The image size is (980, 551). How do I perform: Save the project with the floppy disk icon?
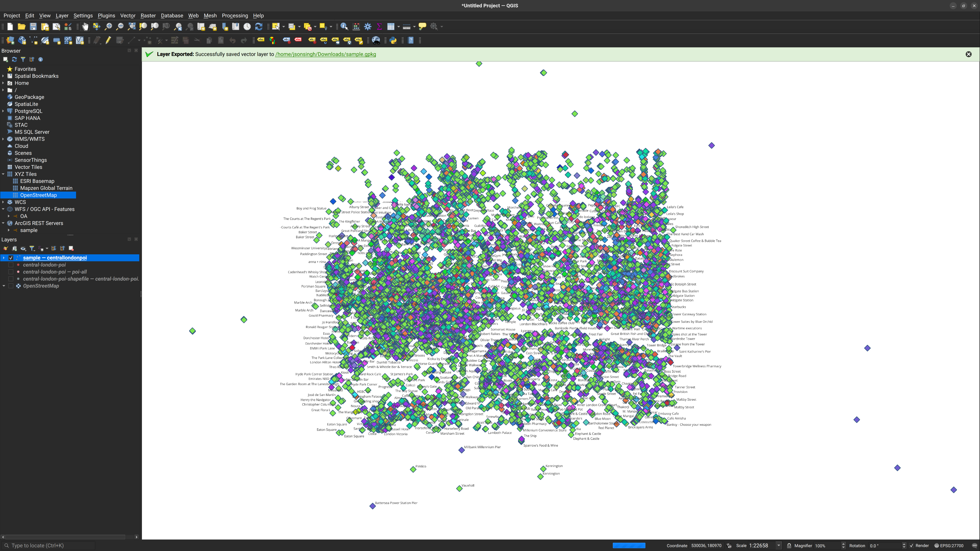point(33,27)
